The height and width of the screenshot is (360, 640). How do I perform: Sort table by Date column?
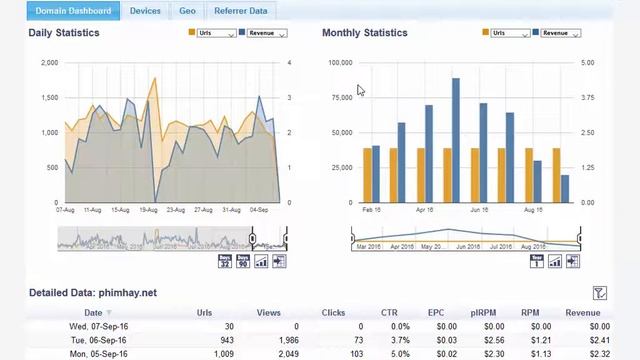coord(93,313)
